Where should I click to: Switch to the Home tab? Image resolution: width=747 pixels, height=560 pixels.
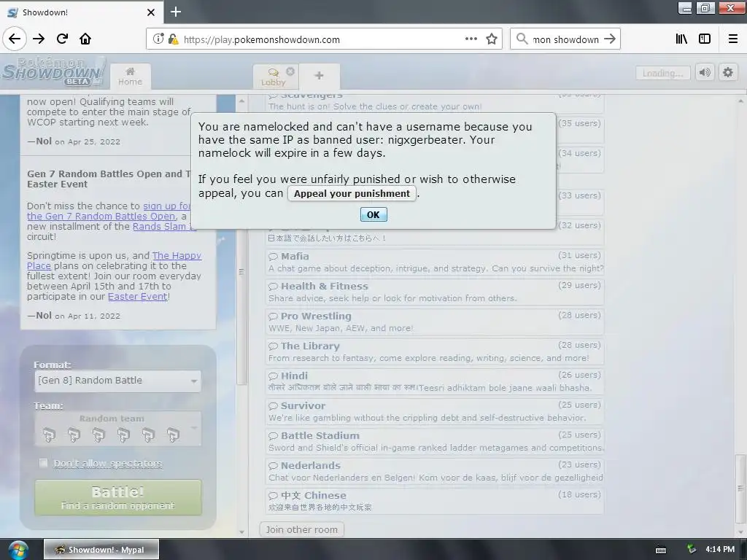click(130, 76)
